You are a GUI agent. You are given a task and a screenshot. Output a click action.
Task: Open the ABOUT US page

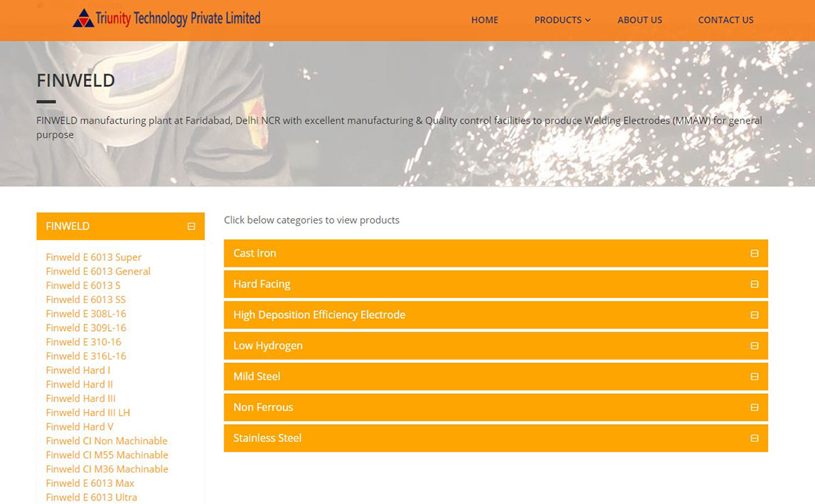coord(639,20)
